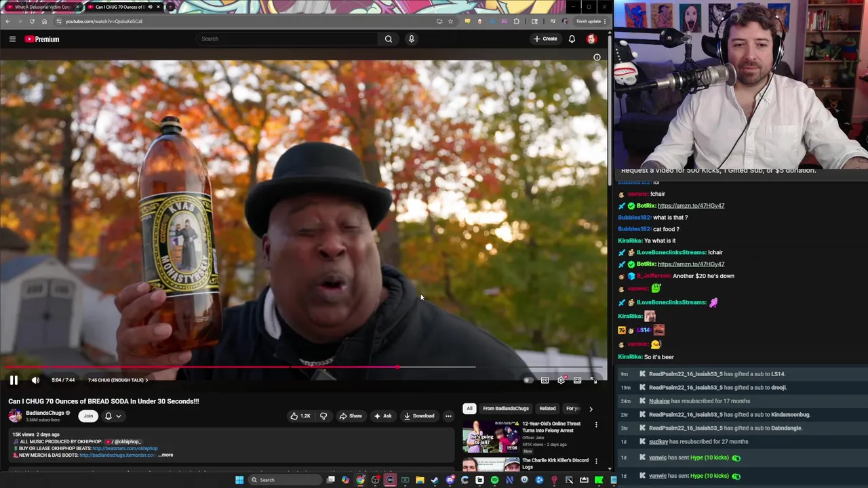Open The Charlie Kirk Killer's Discord Logs title
Viewport: 868px width, 488px height.
click(x=555, y=464)
